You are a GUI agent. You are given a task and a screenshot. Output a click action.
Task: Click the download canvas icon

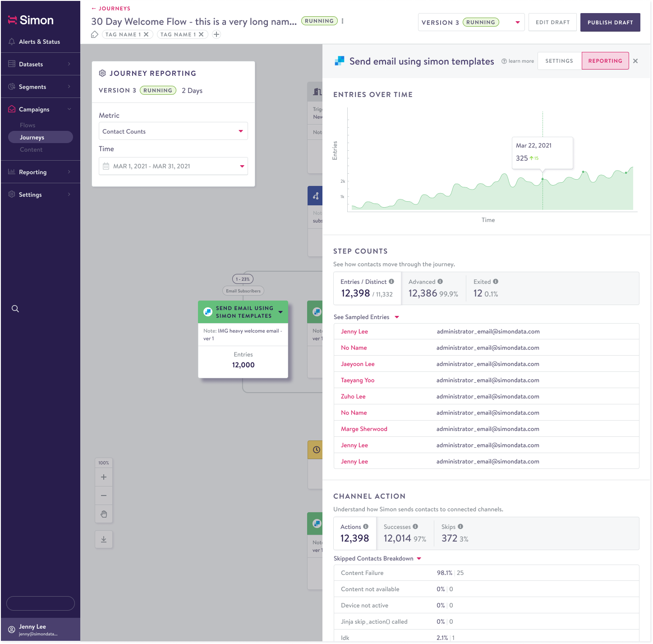click(x=104, y=539)
